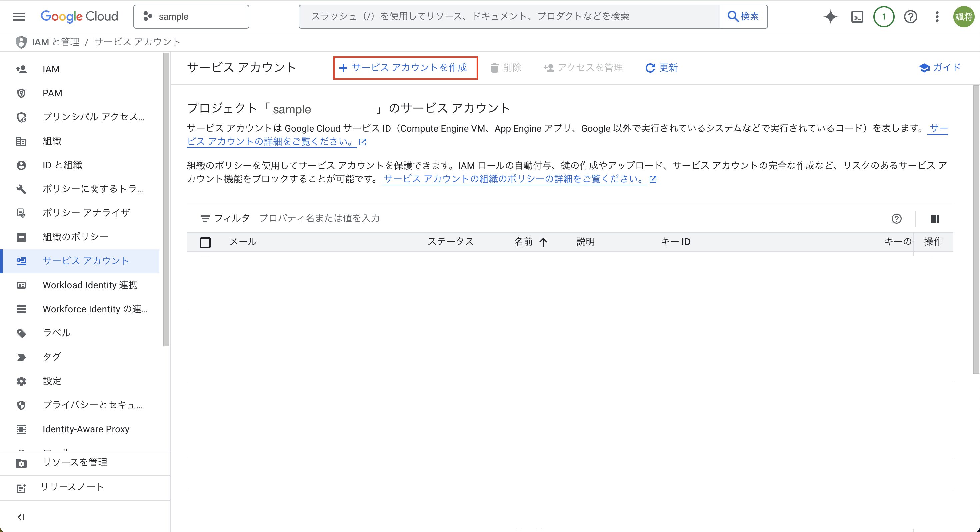The height and width of the screenshot is (532, 980).
Task: Click the main content vertical scrollbar
Action: (977, 229)
